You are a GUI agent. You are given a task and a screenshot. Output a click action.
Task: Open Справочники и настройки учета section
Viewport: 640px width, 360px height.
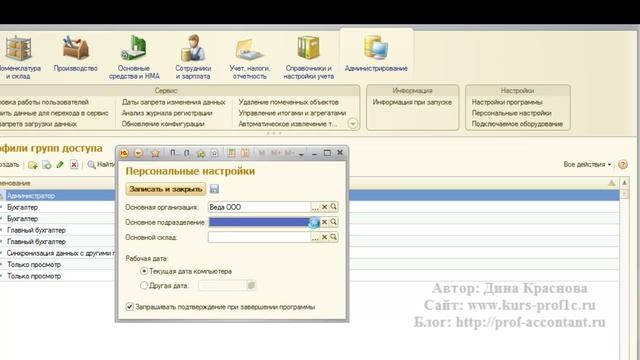tap(309, 57)
